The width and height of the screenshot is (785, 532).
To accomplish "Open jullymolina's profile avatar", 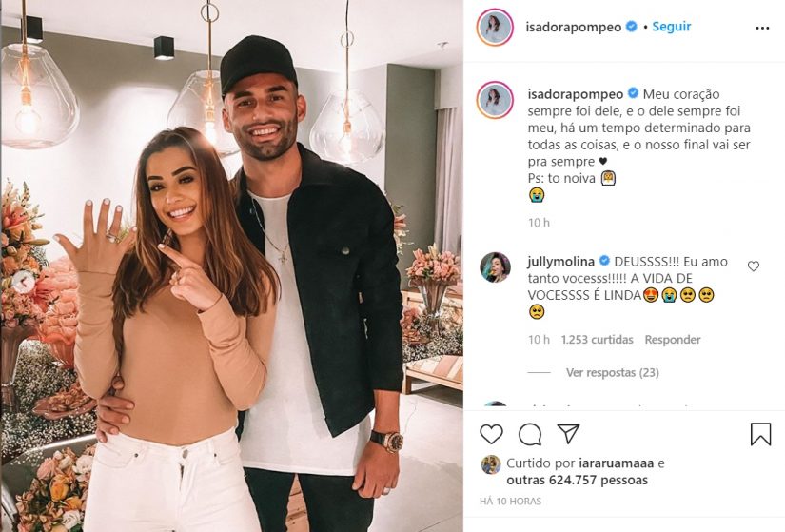I will (495, 267).
